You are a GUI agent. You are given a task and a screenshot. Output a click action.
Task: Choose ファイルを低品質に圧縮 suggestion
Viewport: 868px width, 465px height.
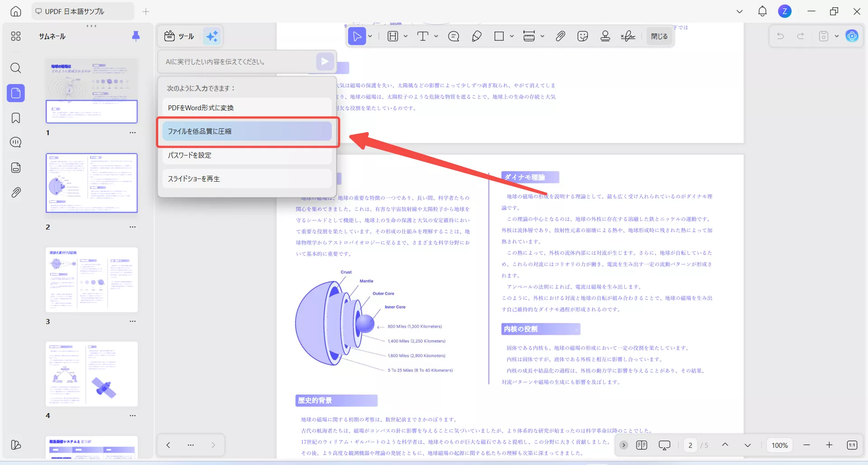pos(247,131)
